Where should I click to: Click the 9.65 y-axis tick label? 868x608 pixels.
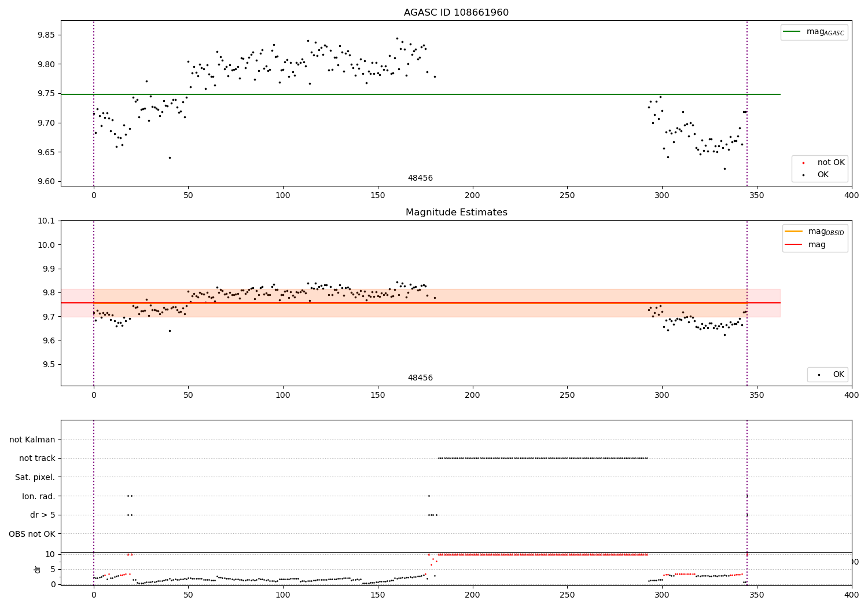pos(46,152)
